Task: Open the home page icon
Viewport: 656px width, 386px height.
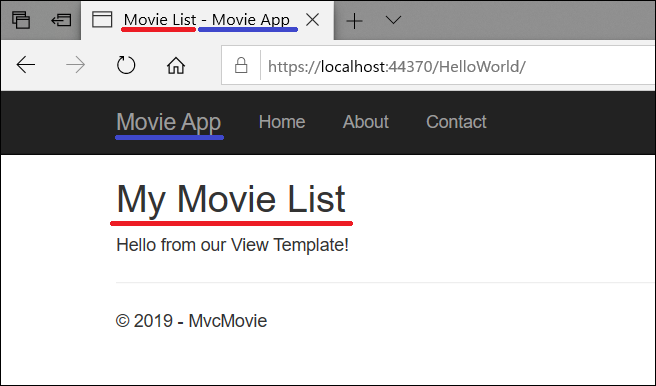Action: pos(176,65)
